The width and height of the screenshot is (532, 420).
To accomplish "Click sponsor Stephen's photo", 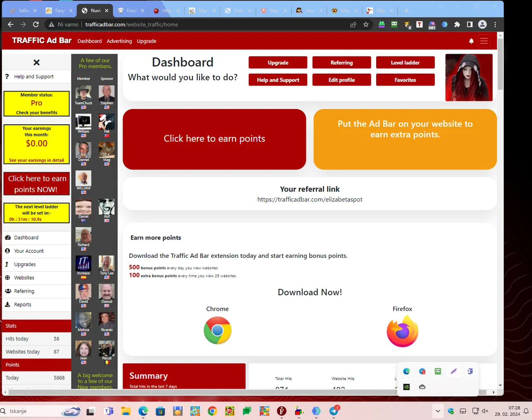I will pyautogui.click(x=107, y=93).
